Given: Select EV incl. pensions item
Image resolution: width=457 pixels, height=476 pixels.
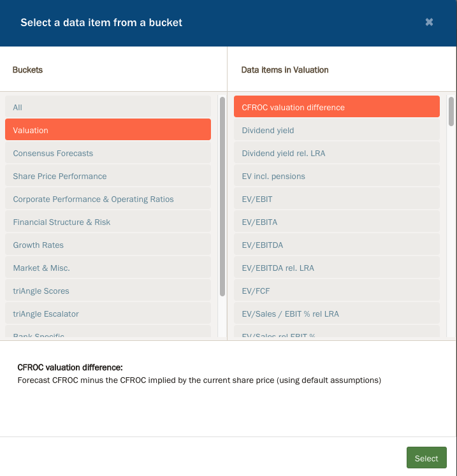Looking at the screenshot, I should (337, 176).
